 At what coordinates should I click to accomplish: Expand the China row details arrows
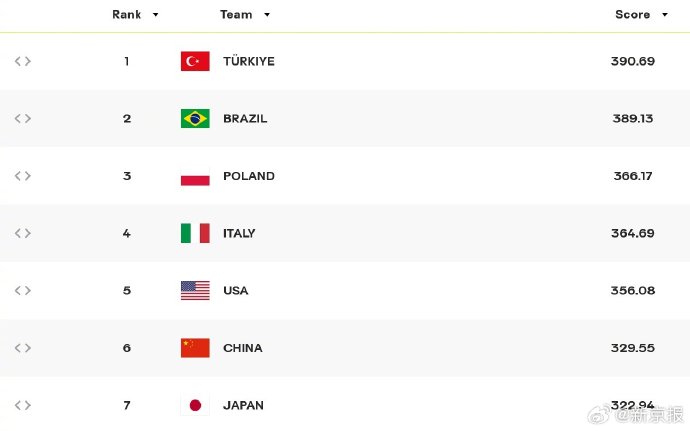click(23, 348)
